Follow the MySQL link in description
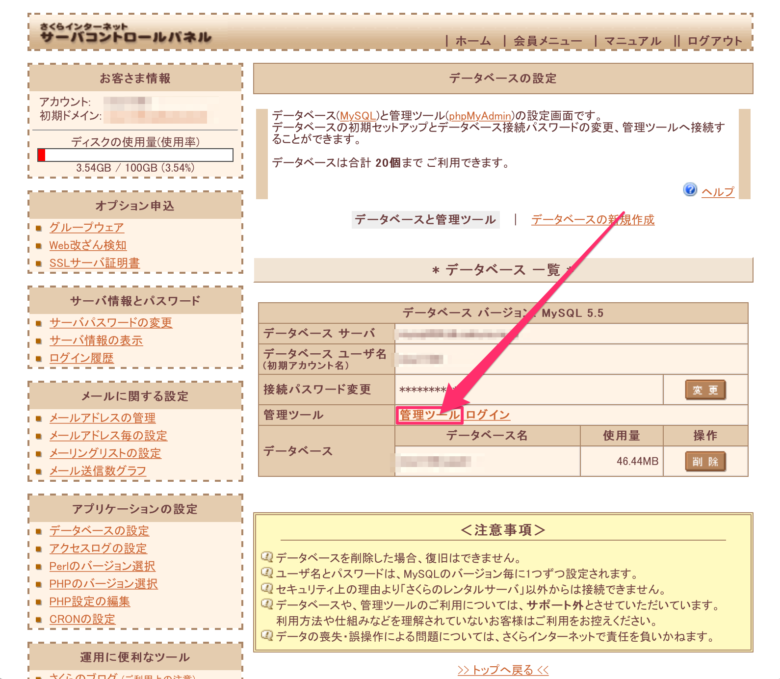This screenshot has width=780, height=679. click(x=358, y=116)
